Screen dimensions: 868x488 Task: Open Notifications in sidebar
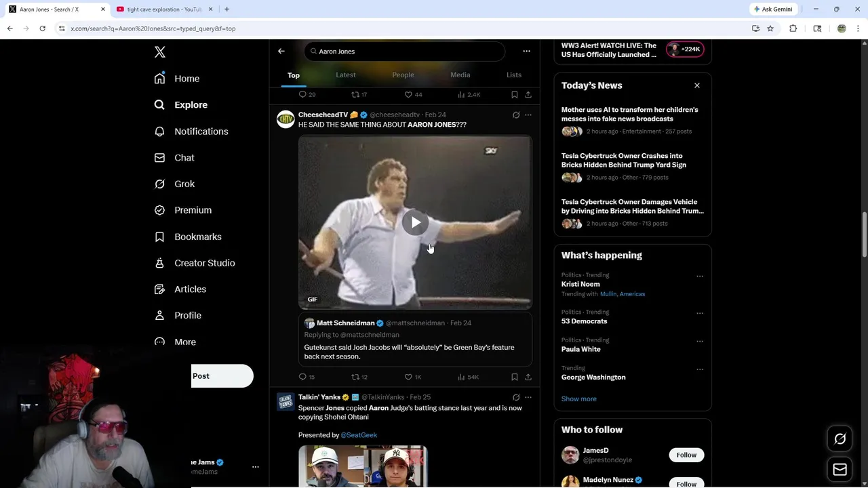tap(191, 131)
